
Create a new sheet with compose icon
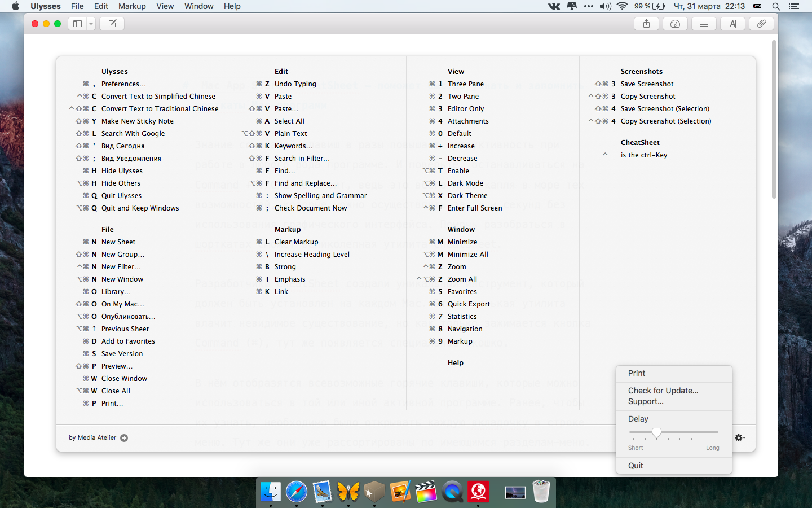click(x=112, y=24)
